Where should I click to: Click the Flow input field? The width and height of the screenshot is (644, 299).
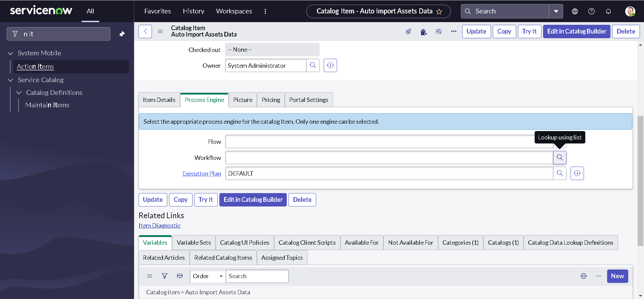click(x=389, y=141)
